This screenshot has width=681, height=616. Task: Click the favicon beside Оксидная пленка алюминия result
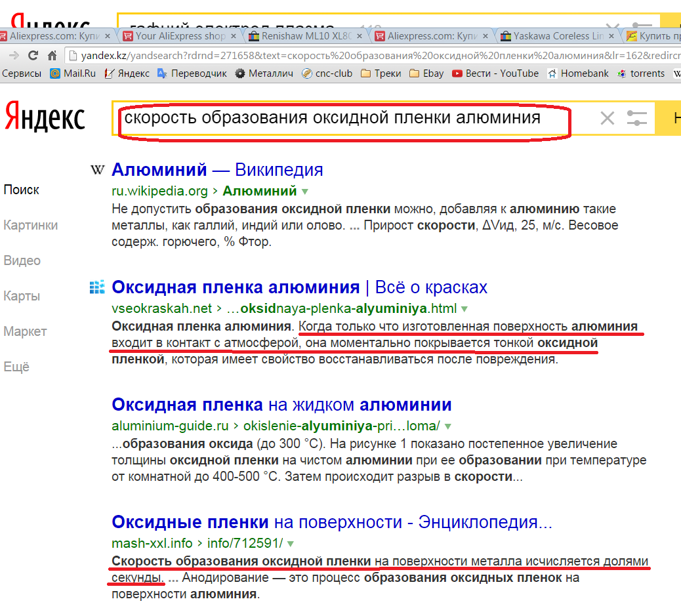(97, 287)
